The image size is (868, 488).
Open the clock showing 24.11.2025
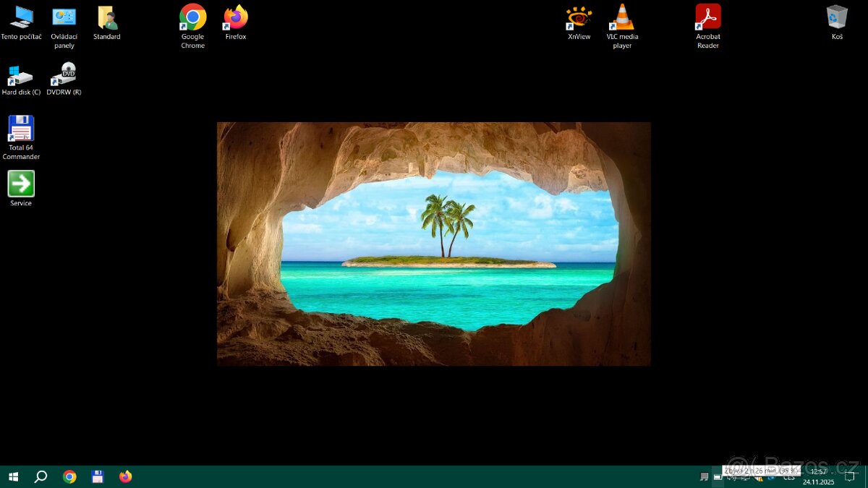pos(818,477)
